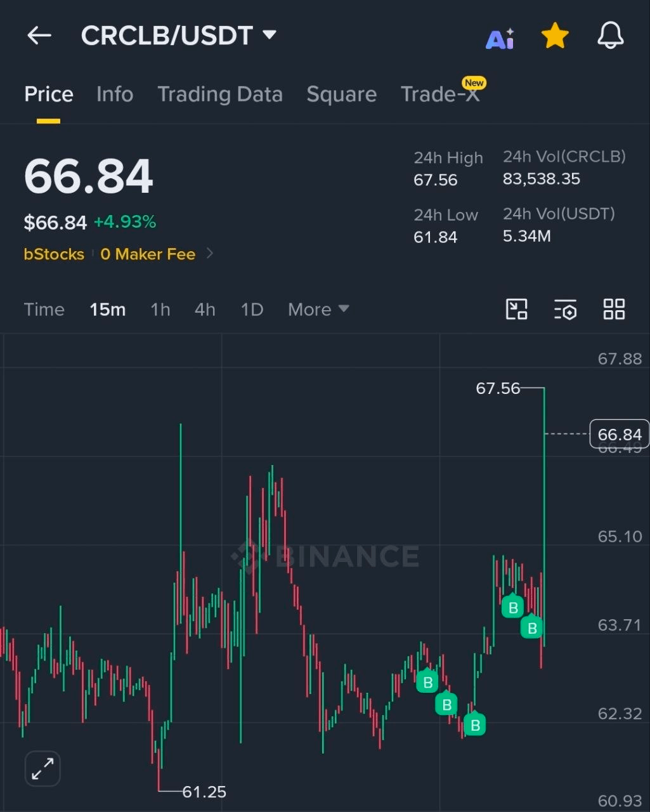
Task: Expand chart to fullscreen
Action: pos(42,769)
